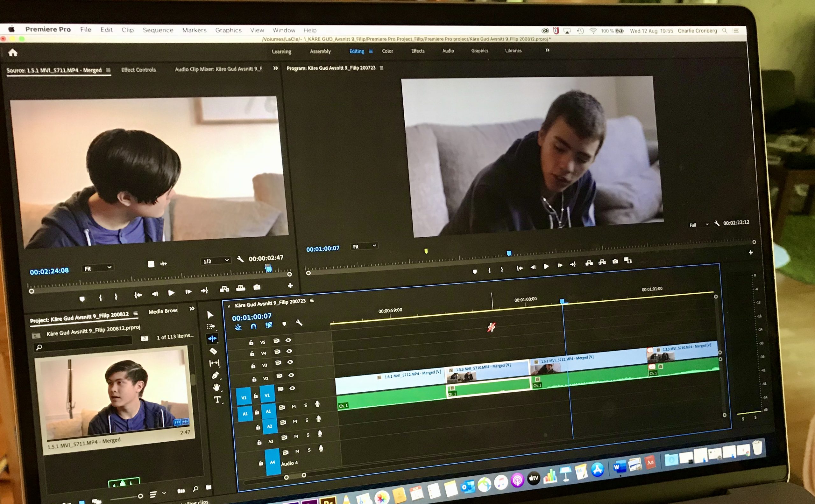This screenshot has height=504, width=815.
Task: Select the Pen tool
Action: click(215, 375)
